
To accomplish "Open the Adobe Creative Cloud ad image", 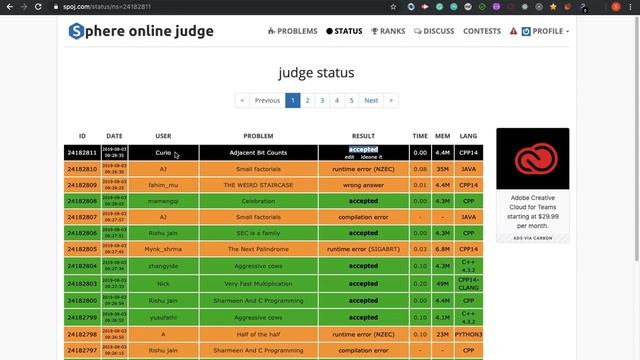I will tap(533, 158).
